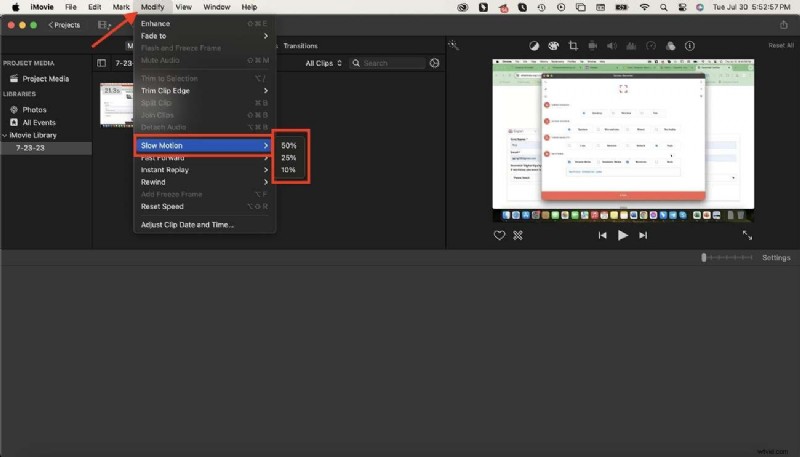Select the cropping tool
The image size is (800, 457).
click(573, 46)
